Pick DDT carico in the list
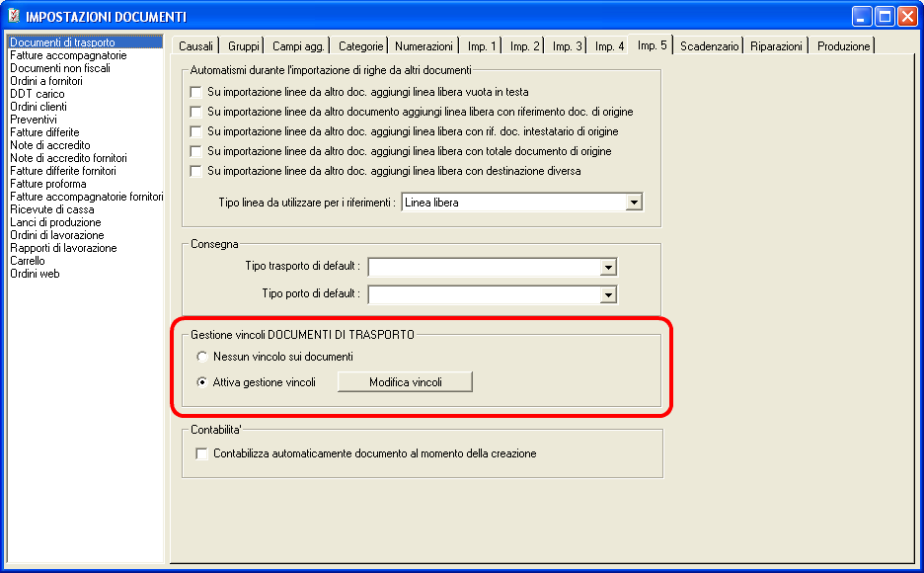924x573 pixels. coord(86,94)
